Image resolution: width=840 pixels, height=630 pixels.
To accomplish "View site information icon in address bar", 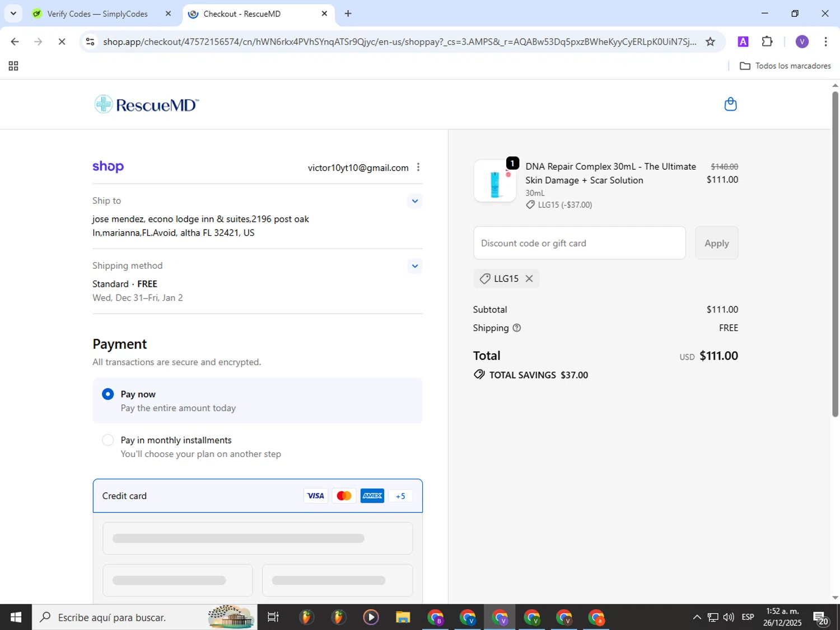I will tap(90, 41).
